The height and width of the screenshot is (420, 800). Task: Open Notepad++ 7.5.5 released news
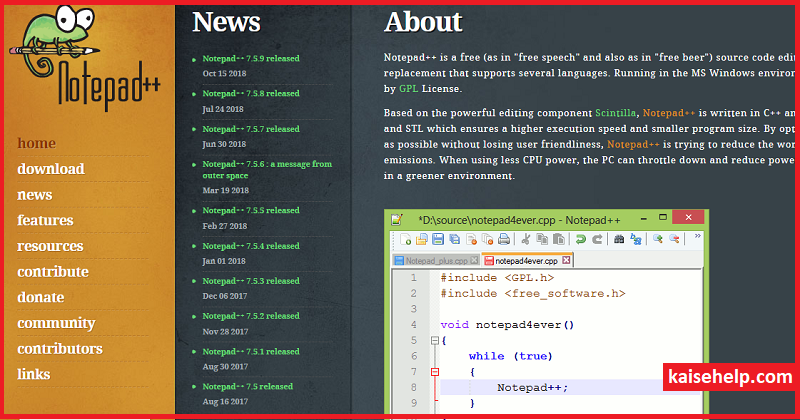click(251, 210)
